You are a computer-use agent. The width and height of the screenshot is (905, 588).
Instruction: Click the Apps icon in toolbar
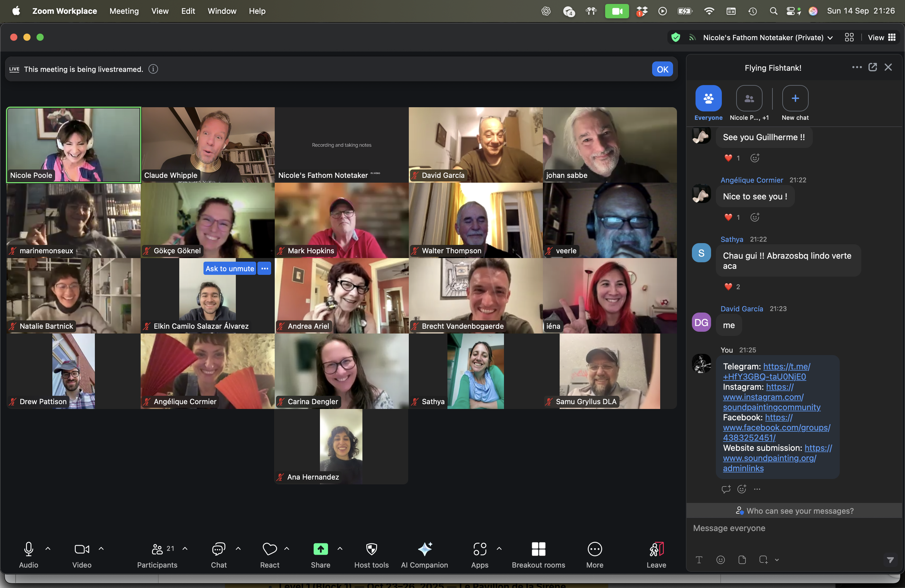(x=480, y=549)
